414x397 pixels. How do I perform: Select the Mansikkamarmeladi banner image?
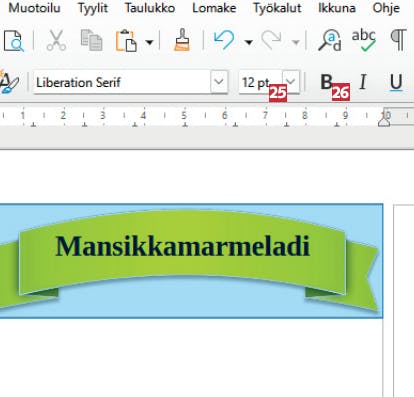[x=191, y=261]
